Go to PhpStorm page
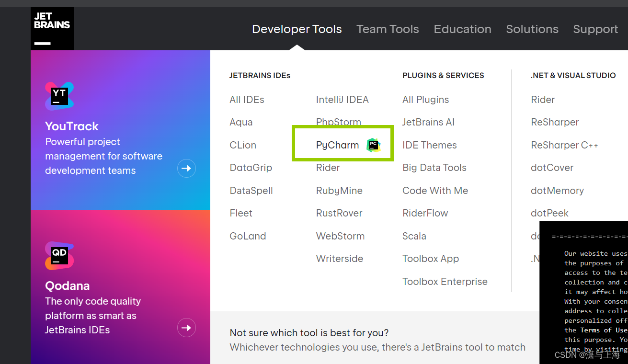 [x=339, y=122]
